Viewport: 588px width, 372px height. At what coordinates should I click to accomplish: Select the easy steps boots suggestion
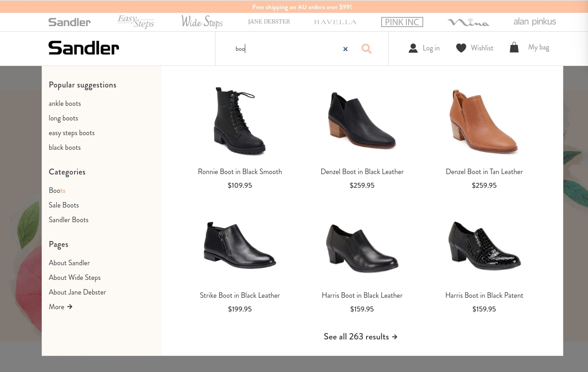pyautogui.click(x=71, y=132)
